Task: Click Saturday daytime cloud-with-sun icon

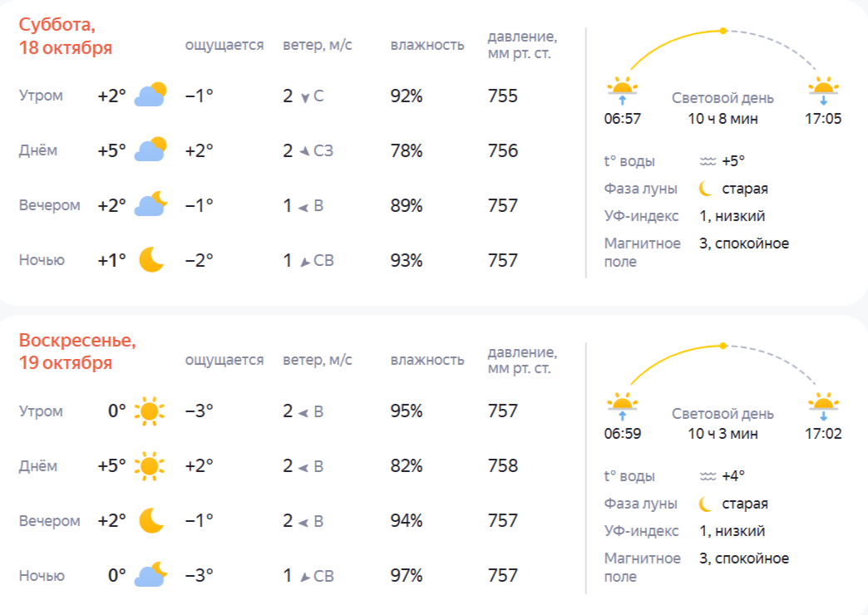Action: (x=150, y=150)
